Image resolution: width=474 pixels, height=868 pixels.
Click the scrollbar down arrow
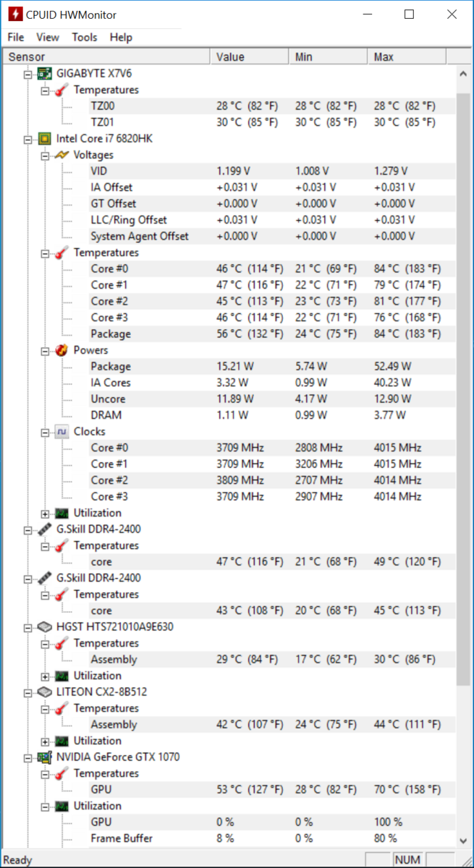(x=464, y=841)
